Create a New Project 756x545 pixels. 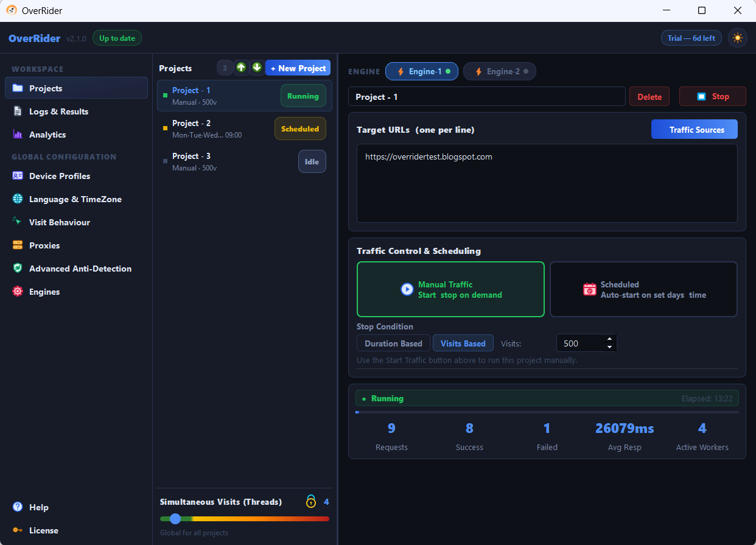(298, 68)
